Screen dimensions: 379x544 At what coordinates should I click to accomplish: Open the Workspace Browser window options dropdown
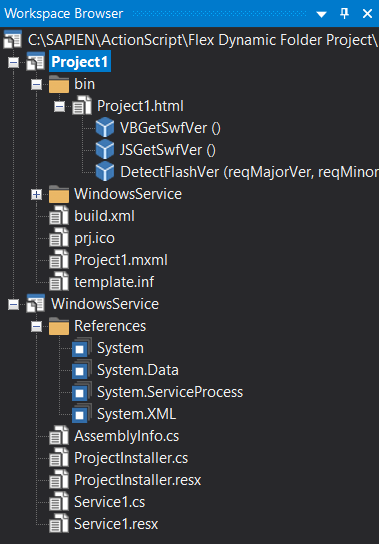coord(321,14)
